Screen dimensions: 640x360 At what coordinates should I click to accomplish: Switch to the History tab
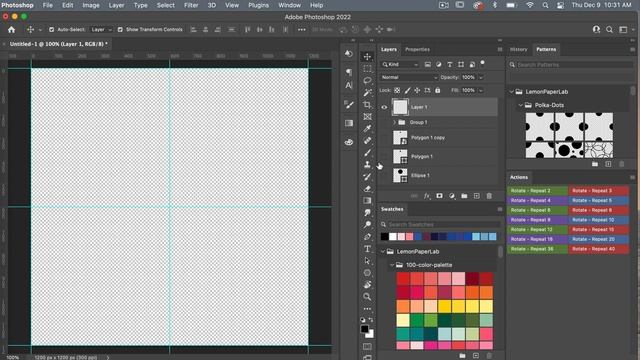[518, 49]
